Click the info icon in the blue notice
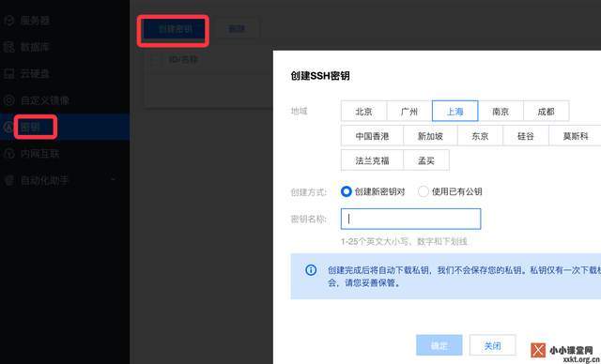Viewport: 601px width, 364px height. pyautogui.click(x=311, y=270)
